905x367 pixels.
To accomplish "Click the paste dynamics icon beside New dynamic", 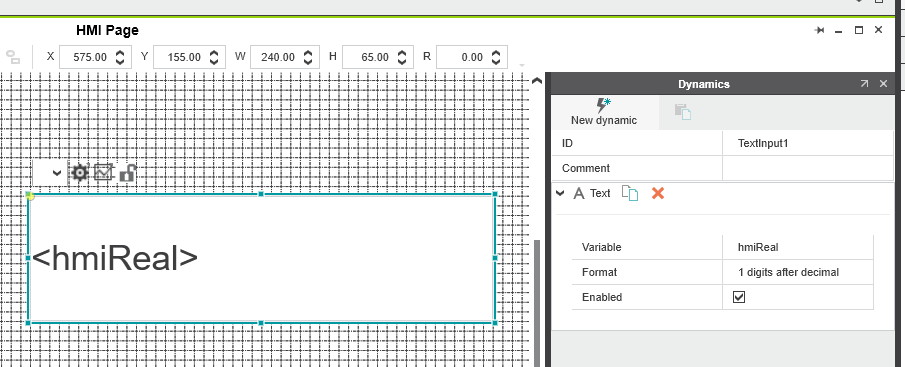I will coord(683,111).
